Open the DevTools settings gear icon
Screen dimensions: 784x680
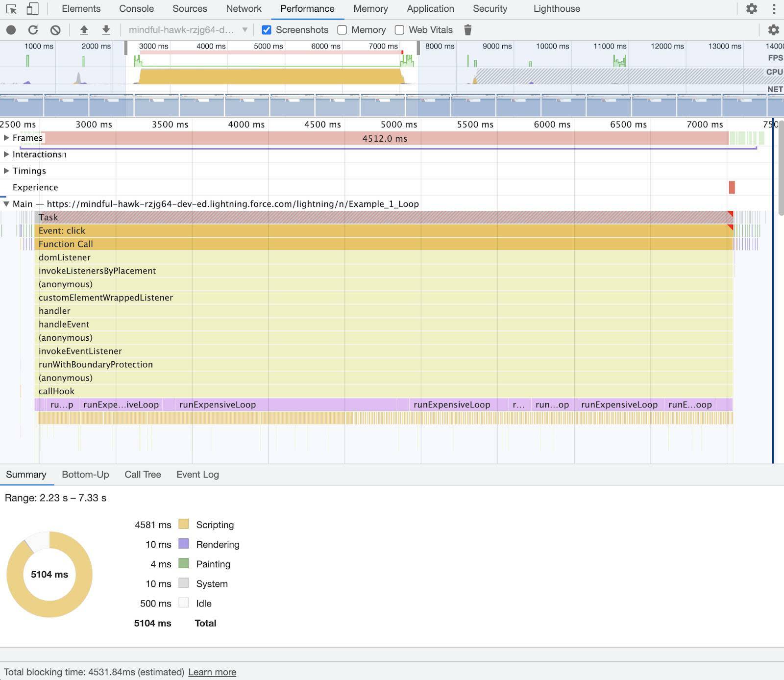pos(752,9)
